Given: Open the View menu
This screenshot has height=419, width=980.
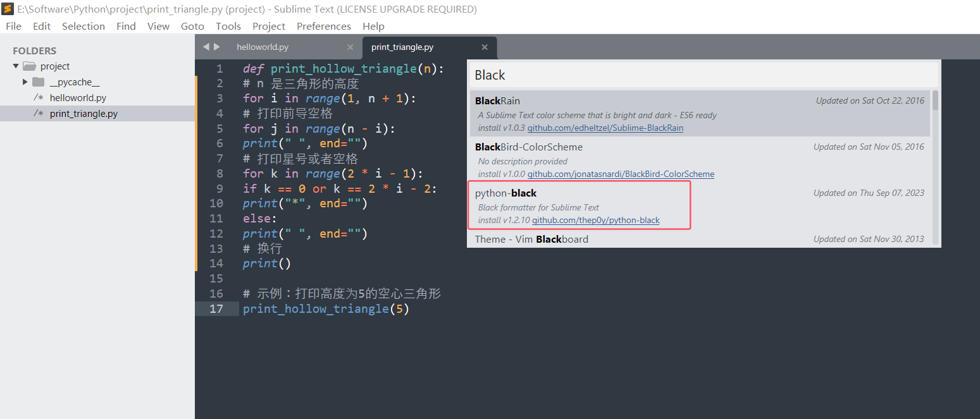Looking at the screenshot, I should 158,26.
